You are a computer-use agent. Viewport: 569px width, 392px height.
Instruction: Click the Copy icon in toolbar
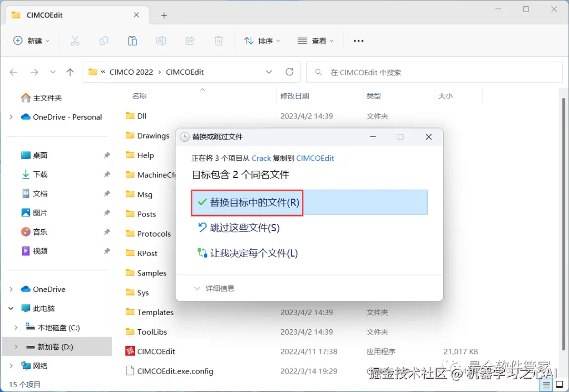104,41
